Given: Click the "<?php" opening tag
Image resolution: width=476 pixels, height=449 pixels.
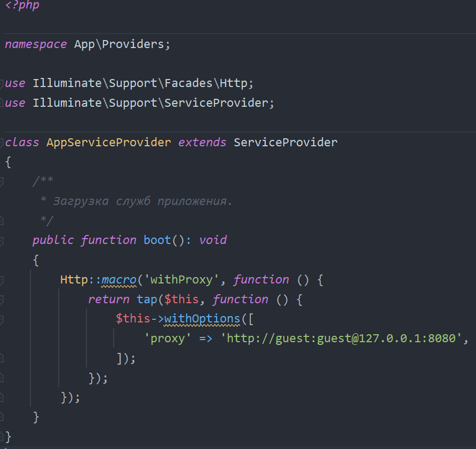Looking at the screenshot, I should pyautogui.click(x=22, y=5).
